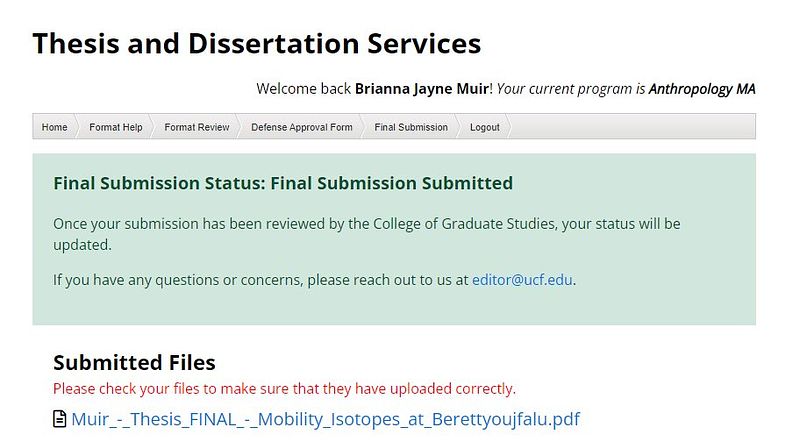Open the Format Help menu item
Image resolution: width=800 pixels, height=448 pixels.
(x=116, y=127)
